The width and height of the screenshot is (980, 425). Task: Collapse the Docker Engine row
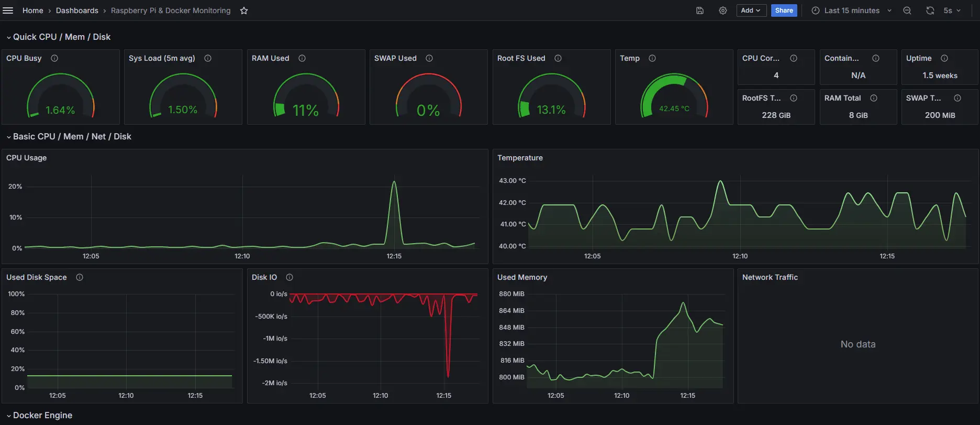[x=40, y=415]
